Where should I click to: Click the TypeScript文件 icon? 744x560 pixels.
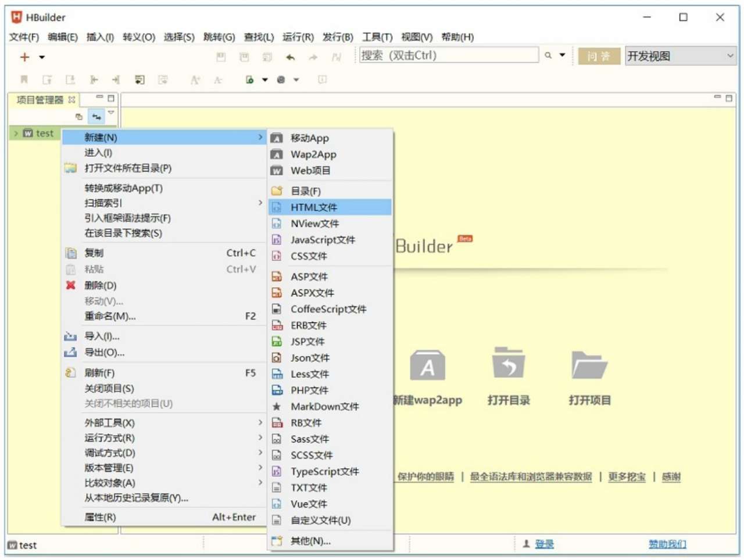point(277,472)
